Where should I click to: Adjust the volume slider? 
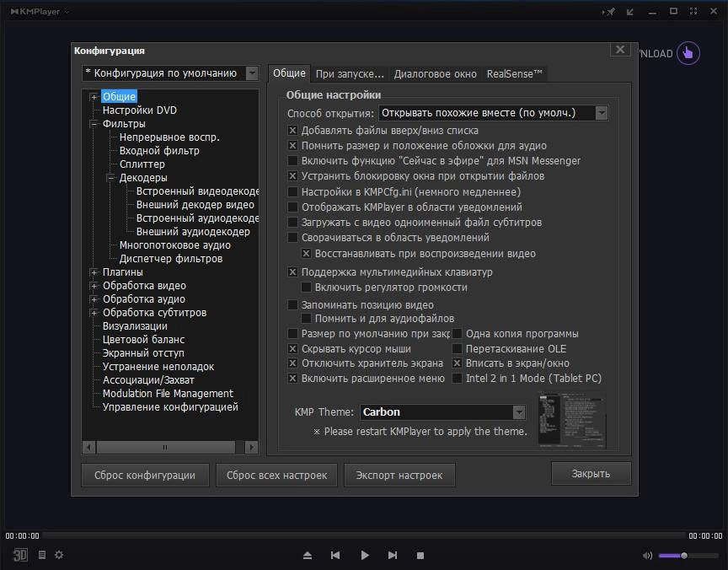click(688, 556)
